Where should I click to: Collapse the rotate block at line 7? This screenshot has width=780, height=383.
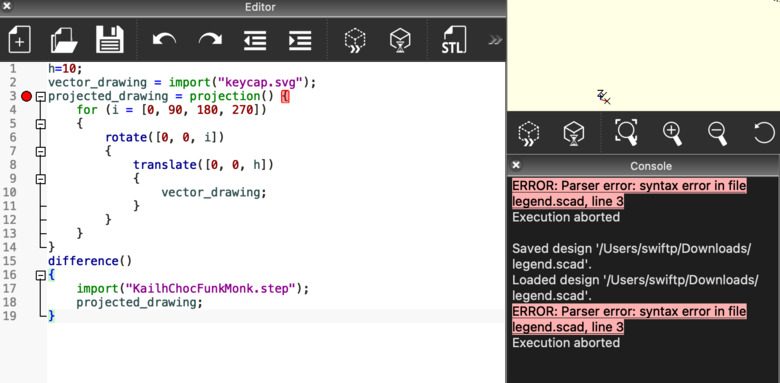click(x=41, y=151)
